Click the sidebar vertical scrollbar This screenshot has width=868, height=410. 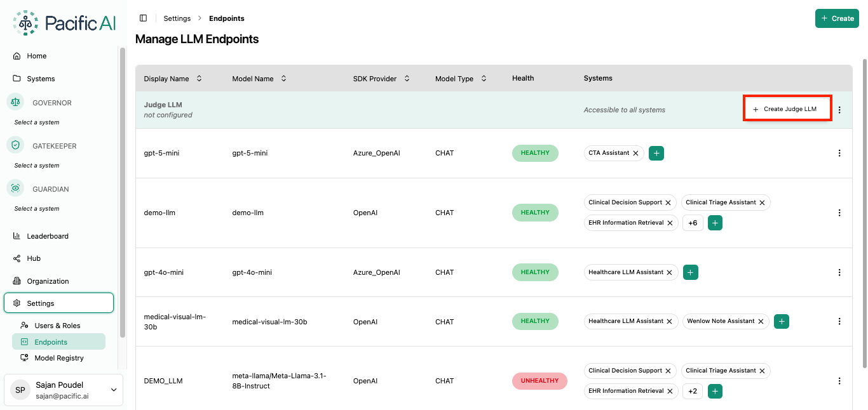[x=122, y=193]
